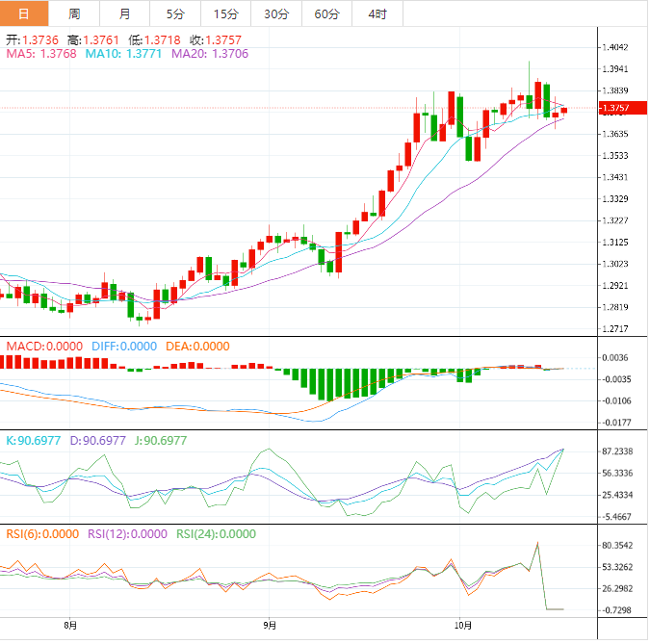
Task: Click the MACD indicator label
Action: point(45,346)
